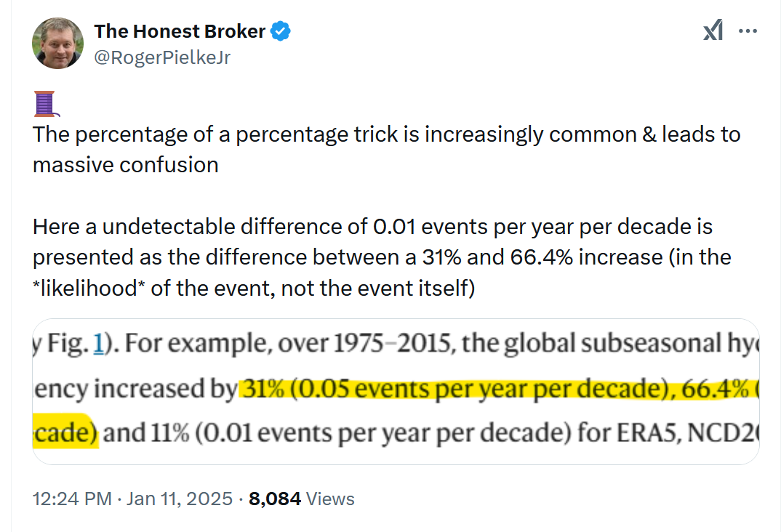Open the three-dot more options menu

pyautogui.click(x=748, y=31)
